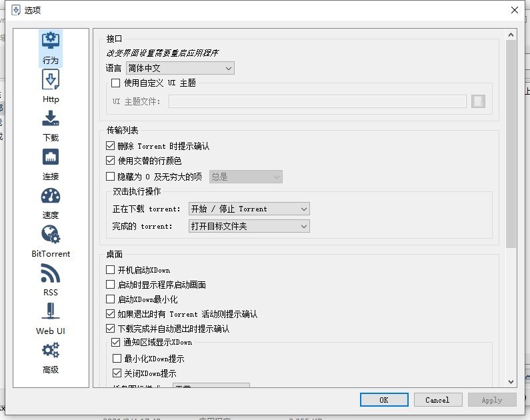This screenshot has width=530, height=420.
Task: Check 隐藏为 0 及无穷大的项
Action: click(110, 177)
